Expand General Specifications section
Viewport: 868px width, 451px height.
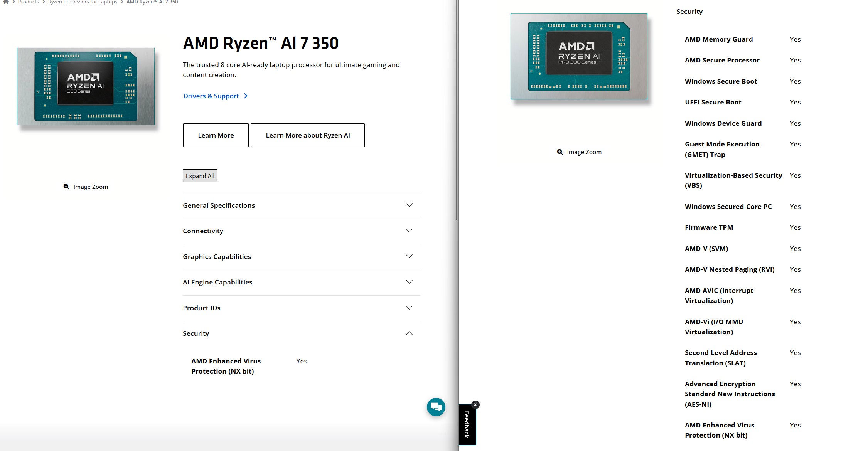302,205
